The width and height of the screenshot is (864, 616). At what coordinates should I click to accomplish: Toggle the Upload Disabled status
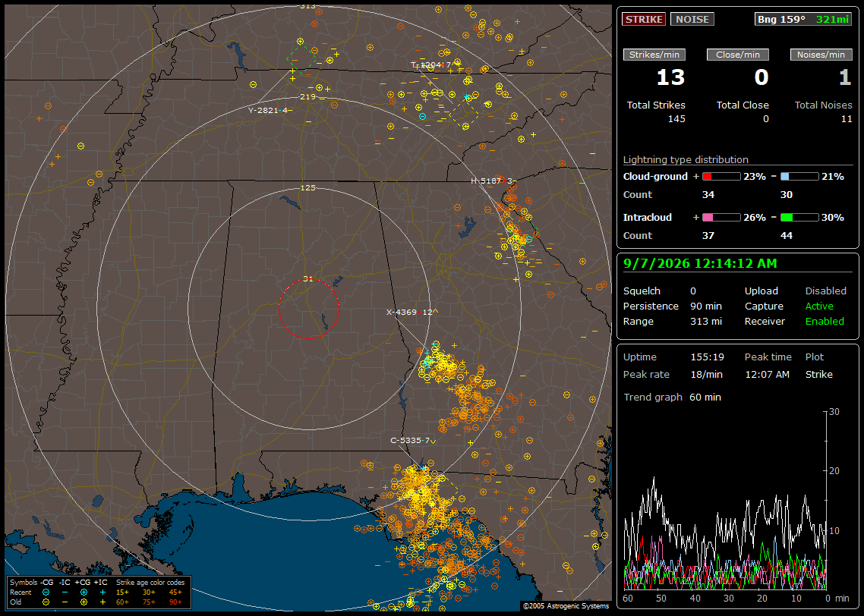pyautogui.click(x=825, y=291)
